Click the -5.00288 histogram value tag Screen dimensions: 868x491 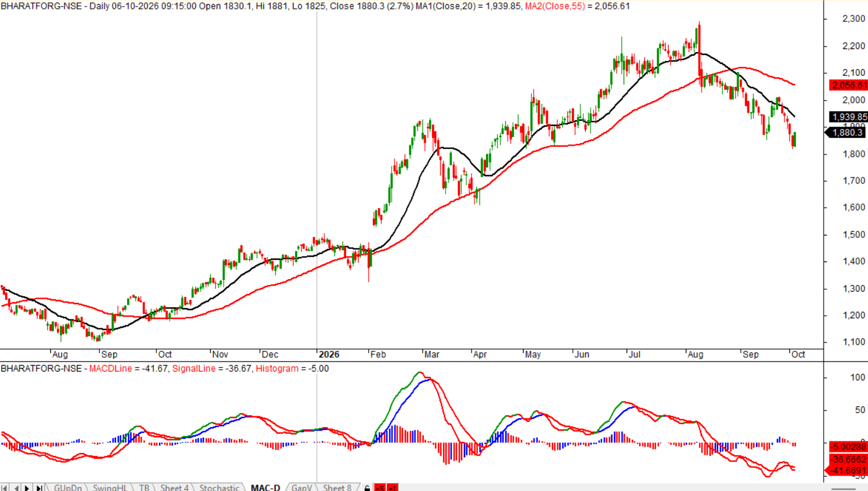point(848,447)
